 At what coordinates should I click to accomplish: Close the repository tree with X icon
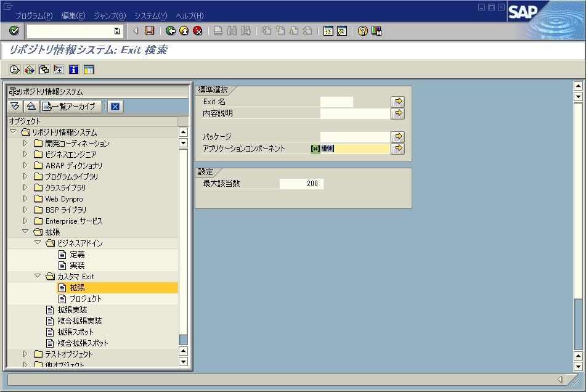(x=115, y=107)
